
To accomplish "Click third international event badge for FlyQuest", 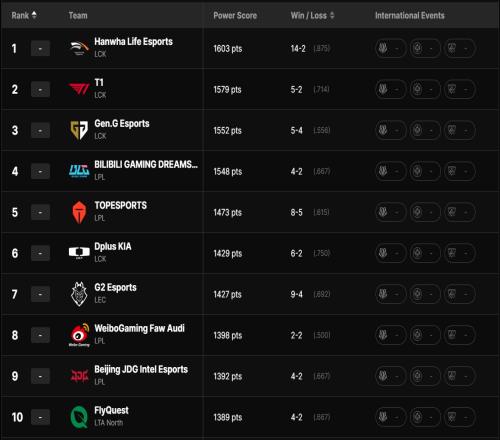I will [460, 417].
